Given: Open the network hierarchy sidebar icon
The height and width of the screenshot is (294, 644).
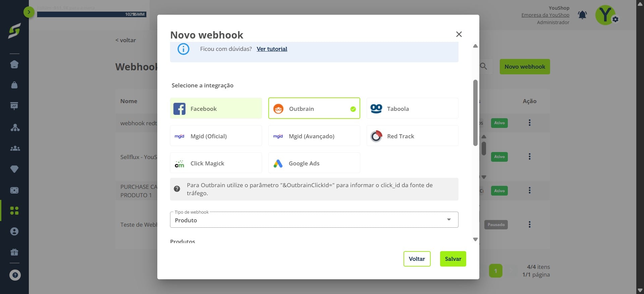Looking at the screenshot, I should (x=15, y=127).
